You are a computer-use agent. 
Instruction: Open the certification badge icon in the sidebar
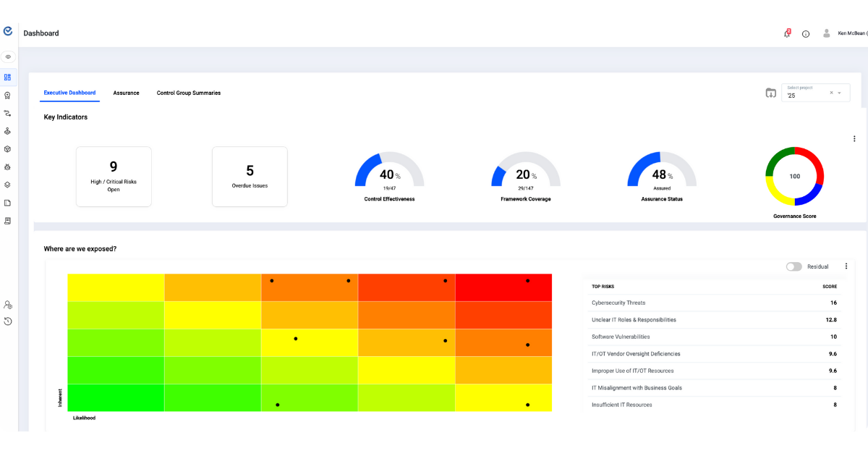[x=8, y=95]
